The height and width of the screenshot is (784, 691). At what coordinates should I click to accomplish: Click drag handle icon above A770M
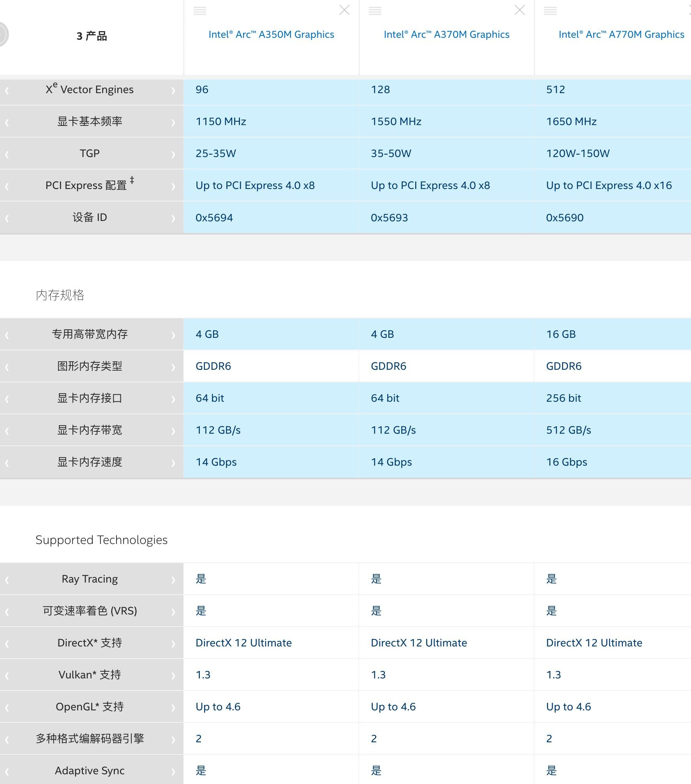550,11
